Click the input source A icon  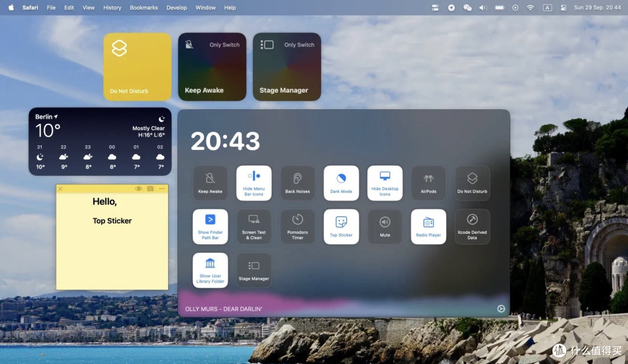(547, 8)
